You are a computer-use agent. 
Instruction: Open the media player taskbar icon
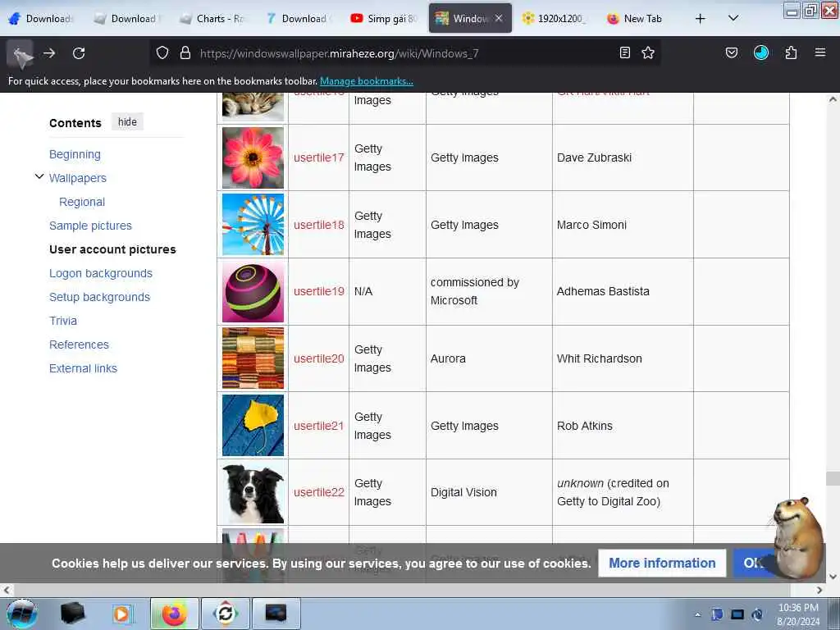pyautogui.click(x=123, y=614)
